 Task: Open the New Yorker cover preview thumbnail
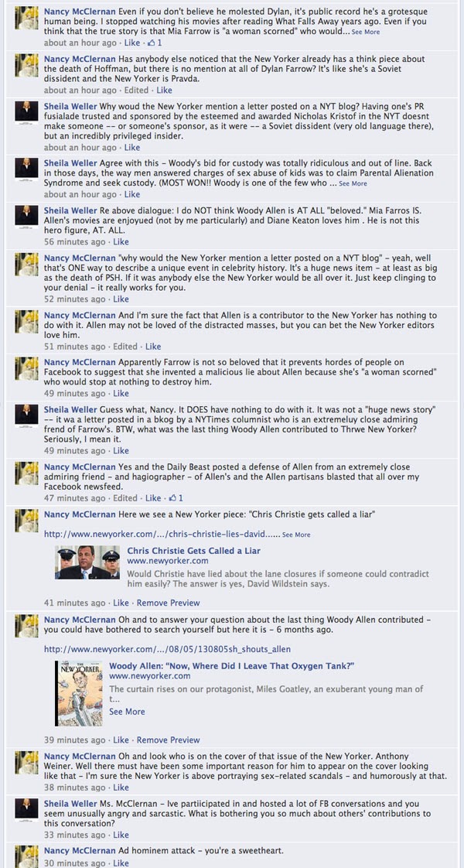coord(79,694)
